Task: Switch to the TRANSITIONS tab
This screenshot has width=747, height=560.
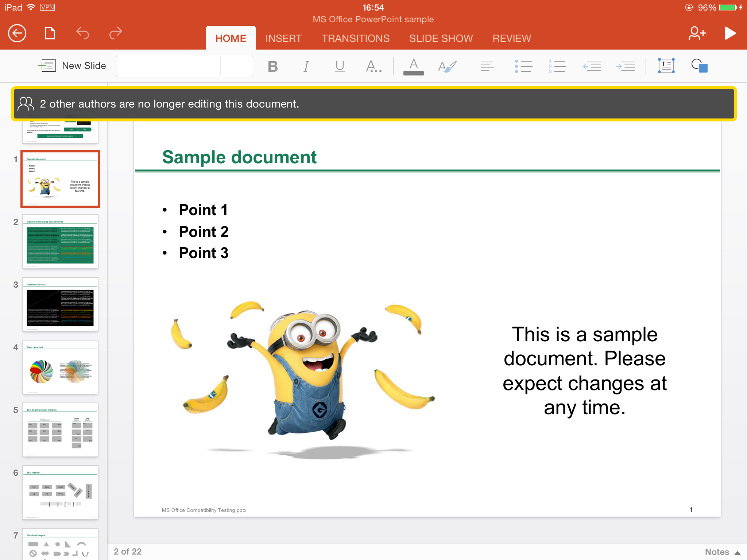Action: coord(355,38)
